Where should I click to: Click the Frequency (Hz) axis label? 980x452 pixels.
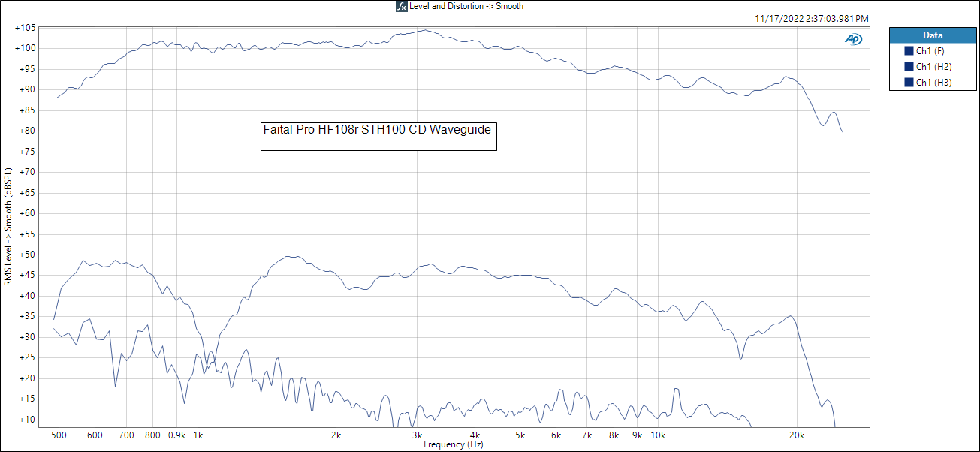453,444
